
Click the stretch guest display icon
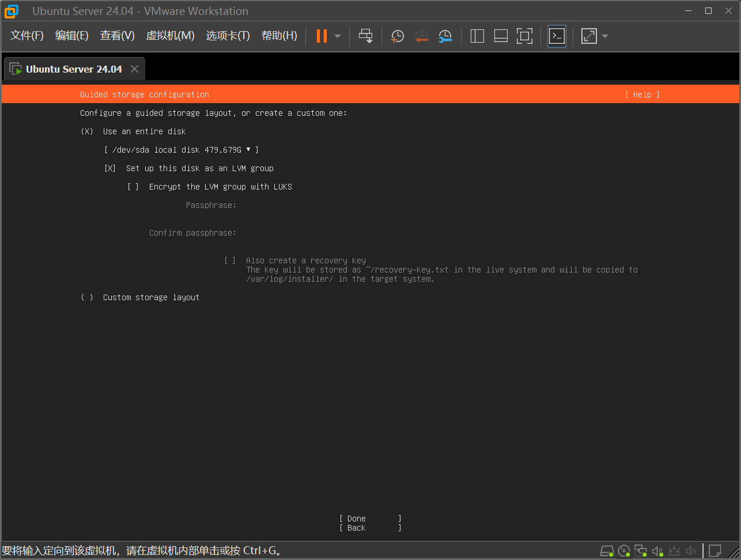(x=589, y=36)
